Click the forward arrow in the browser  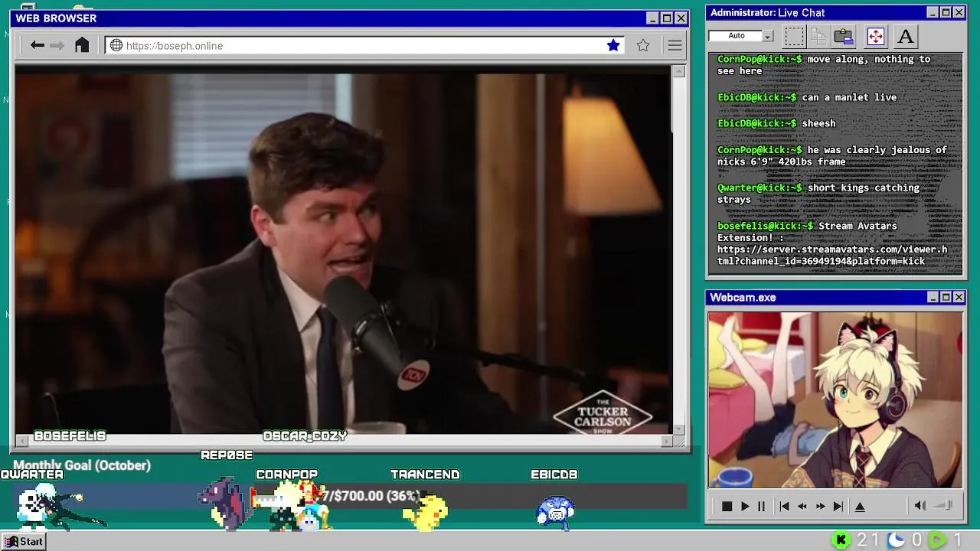point(57,45)
